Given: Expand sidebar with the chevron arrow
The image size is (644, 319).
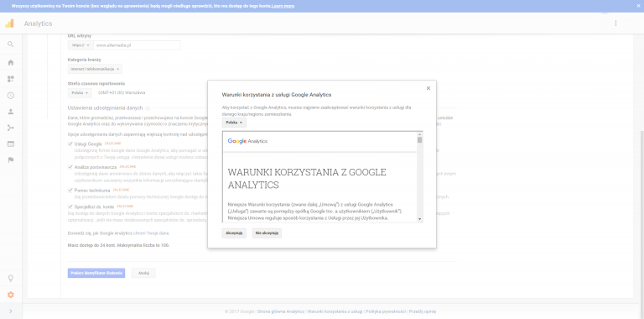Looking at the screenshot, I should pyautogui.click(x=11, y=311).
